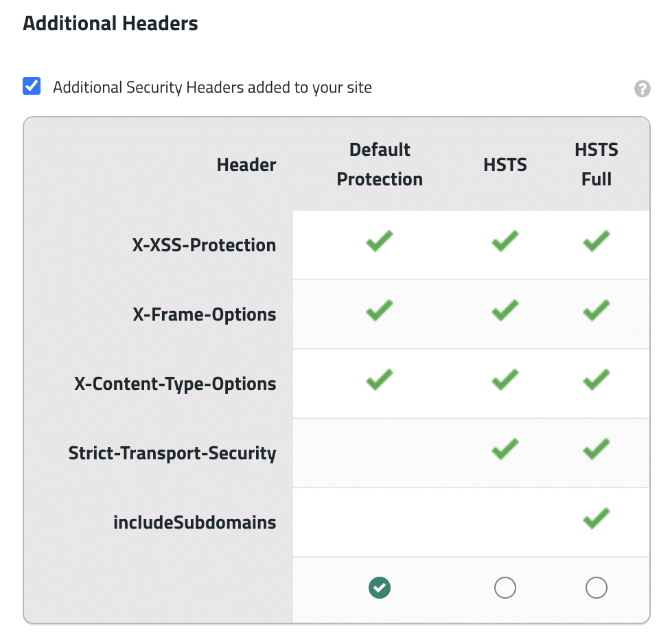Click the HSTS Full checkmark for X-XSS-Protection

[596, 242]
